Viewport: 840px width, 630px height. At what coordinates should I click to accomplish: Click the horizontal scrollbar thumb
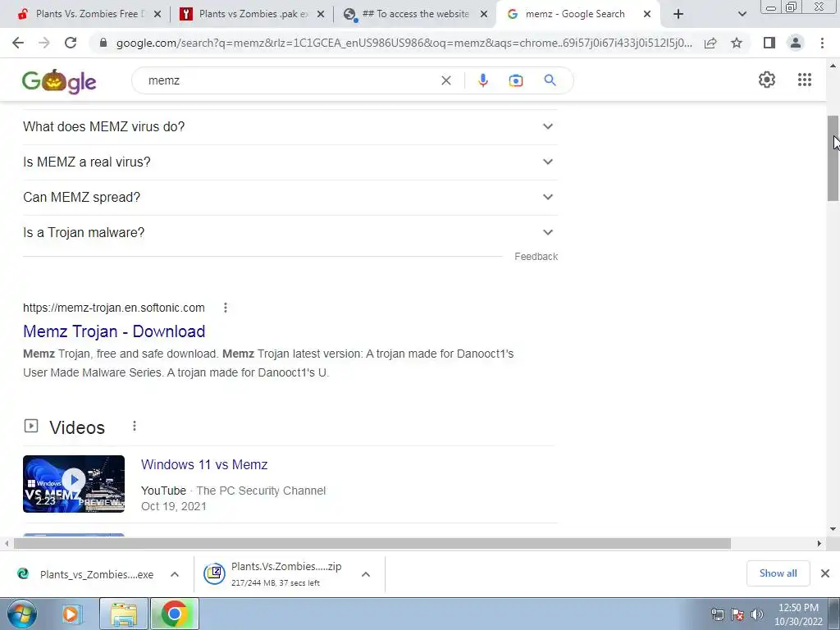pos(372,543)
